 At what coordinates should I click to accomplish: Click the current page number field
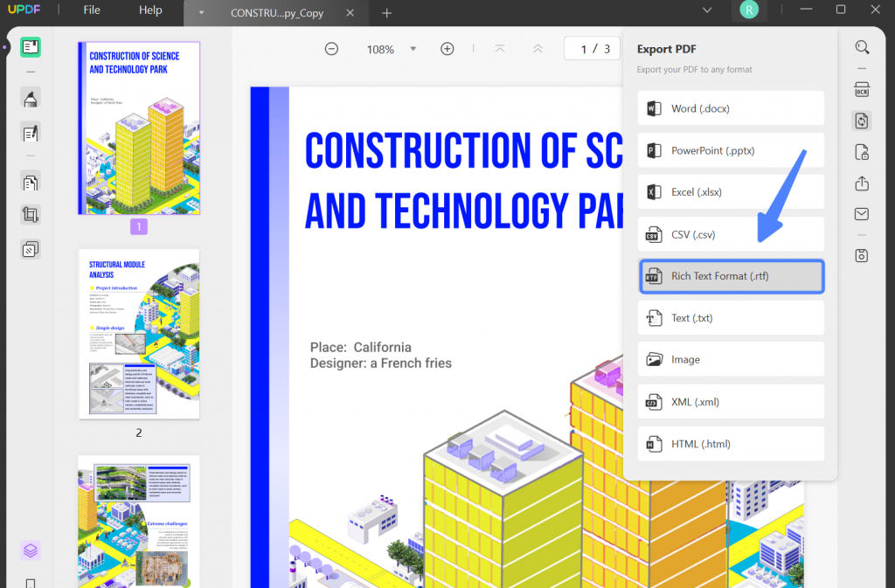(x=583, y=49)
